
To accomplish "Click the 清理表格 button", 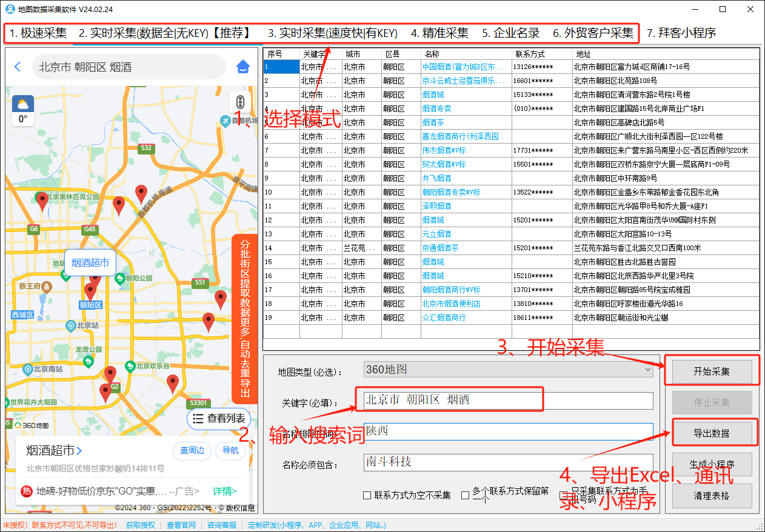I will pos(712,496).
